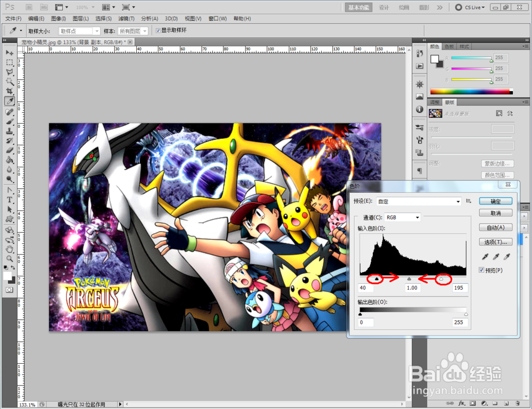Swap foreground and background colors

13,268
